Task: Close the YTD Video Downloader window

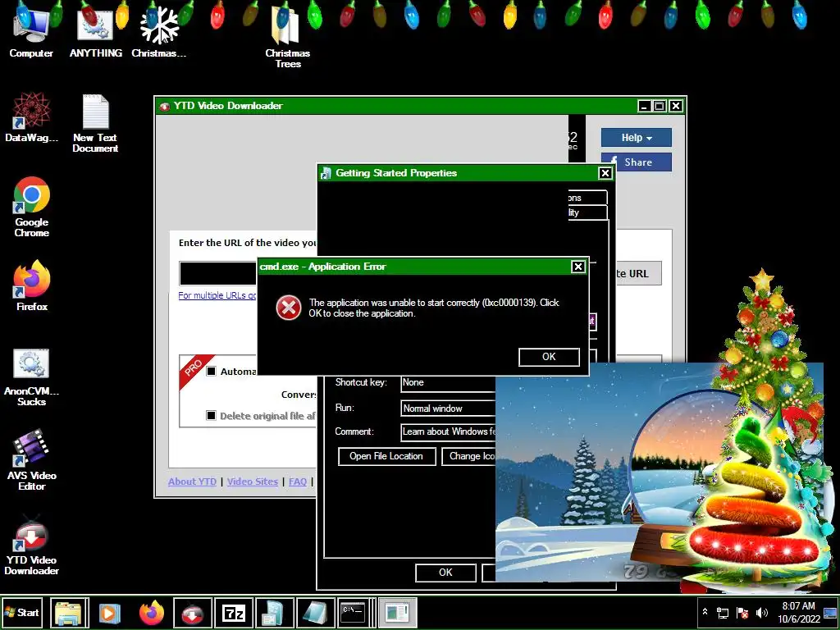Action: pos(676,106)
